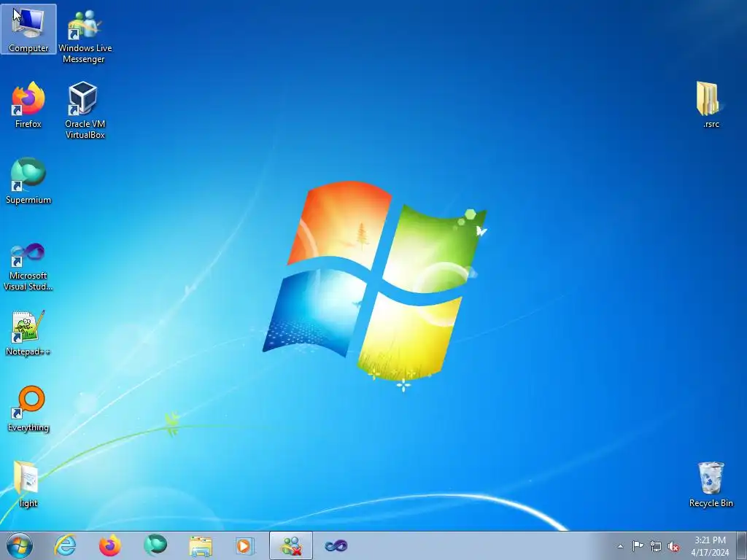
Task: Select the Notepad++ desktop shortcut
Action: click(28, 332)
